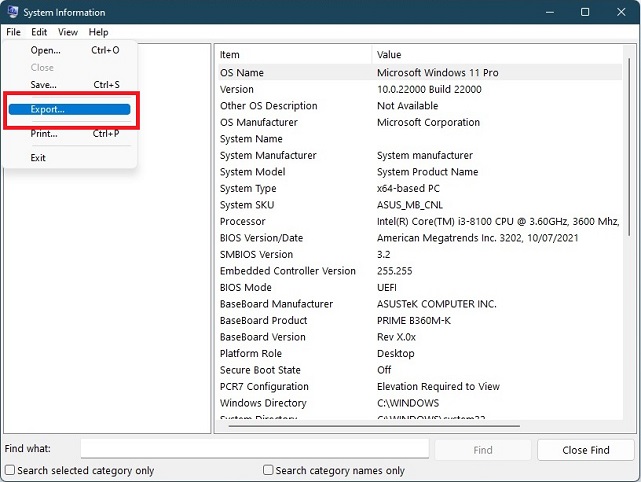Click the horizontal scrollbar under the details list

(374, 426)
